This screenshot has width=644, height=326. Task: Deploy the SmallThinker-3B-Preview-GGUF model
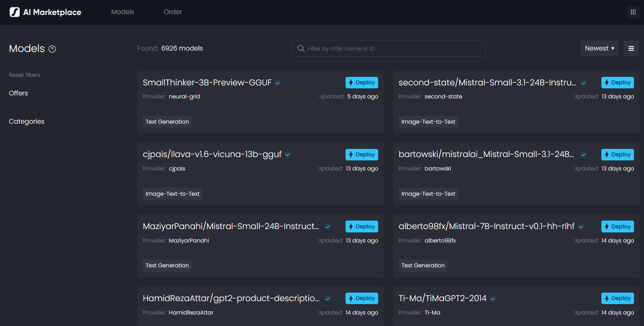pos(361,82)
